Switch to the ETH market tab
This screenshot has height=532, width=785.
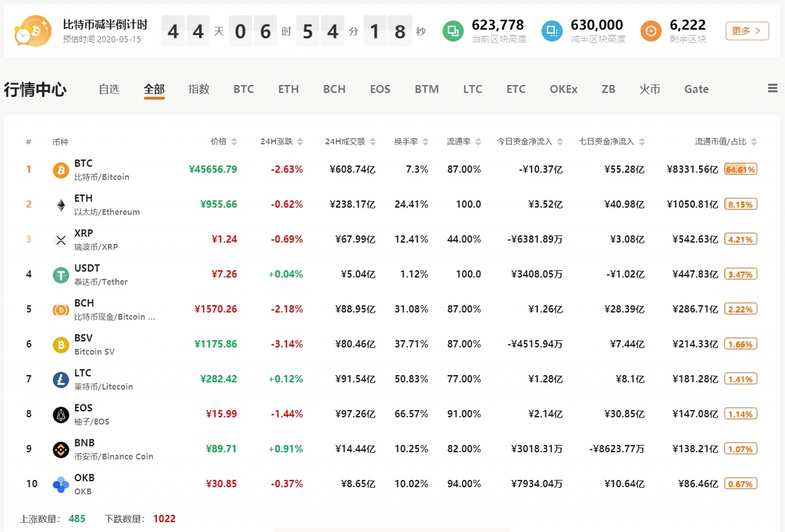288,89
